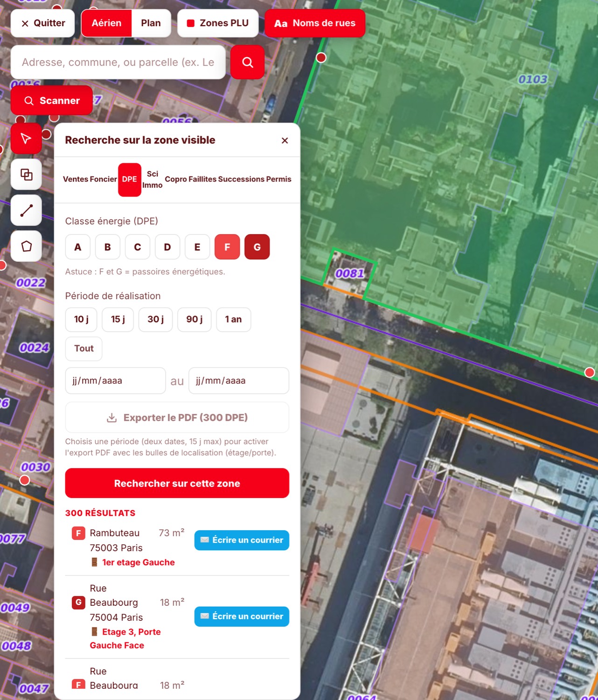Click the end date field
Viewport: 598px width, 700px height.
tap(239, 381)
